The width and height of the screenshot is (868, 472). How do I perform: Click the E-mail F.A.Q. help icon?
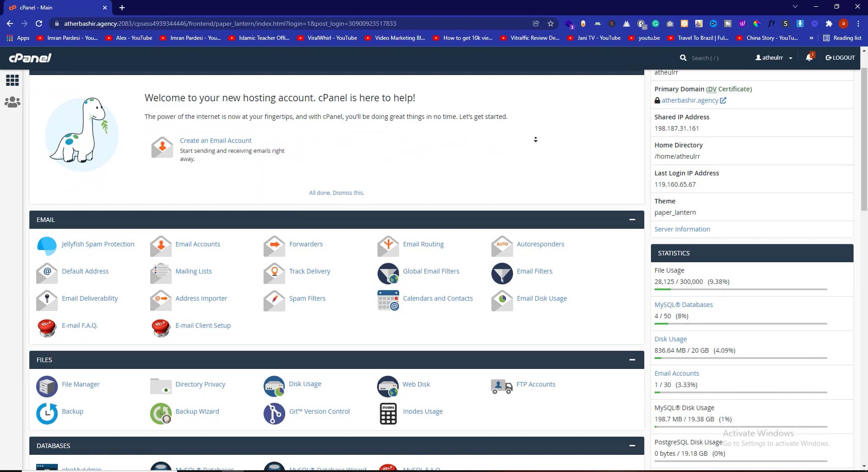tap(47, 327)
